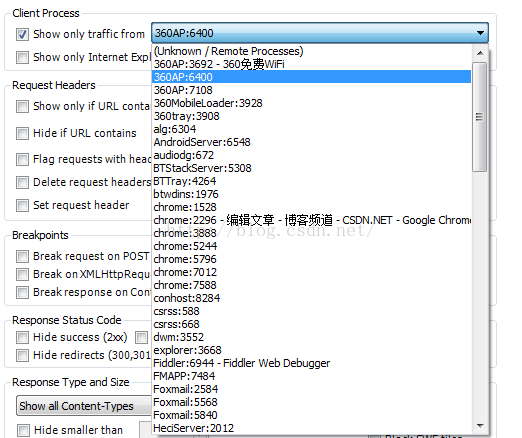Select 'Foxmail:2584' entry
522x438 pixels.
click(x=312, y=389)
